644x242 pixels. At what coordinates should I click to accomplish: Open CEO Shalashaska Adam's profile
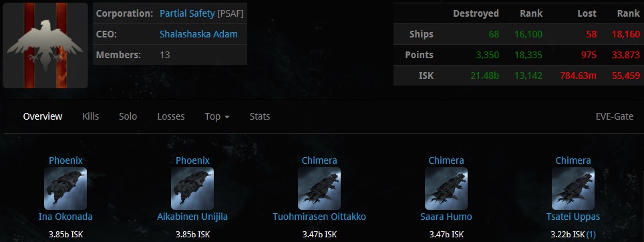[x=198, y=34]
